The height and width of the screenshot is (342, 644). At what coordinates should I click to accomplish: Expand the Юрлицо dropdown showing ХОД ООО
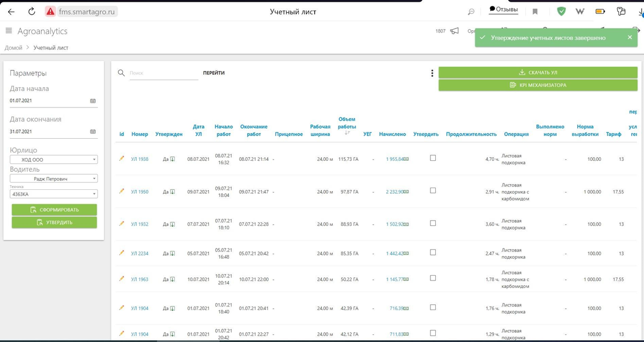coord(54,160)
